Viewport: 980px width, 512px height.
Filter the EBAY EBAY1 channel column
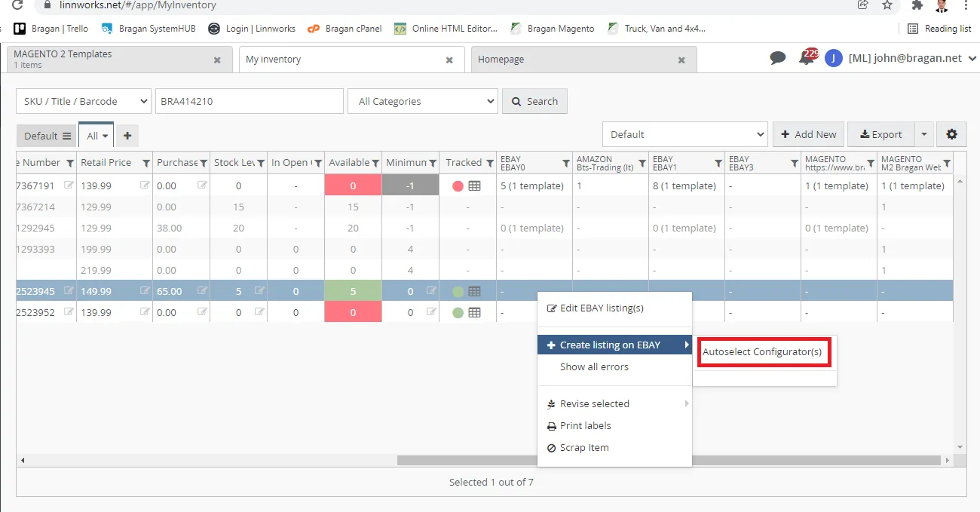pyautogui.click(x=718, y=163)
